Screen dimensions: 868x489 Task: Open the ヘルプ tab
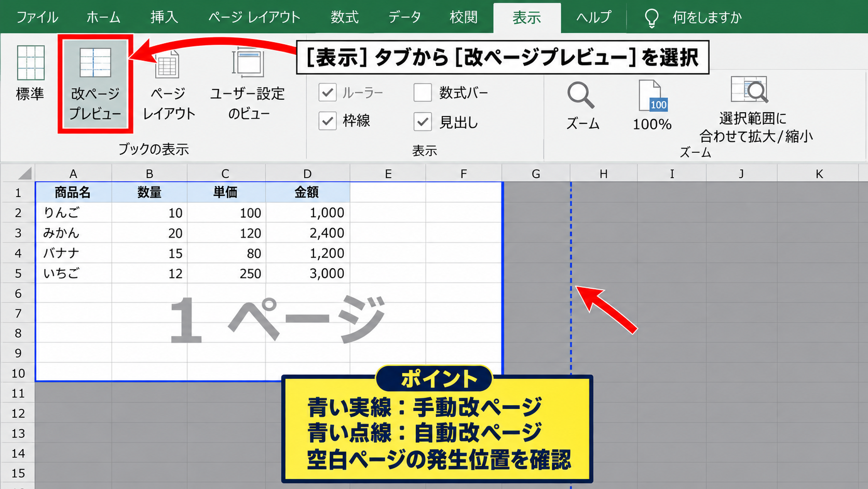[x=594, y=18]
